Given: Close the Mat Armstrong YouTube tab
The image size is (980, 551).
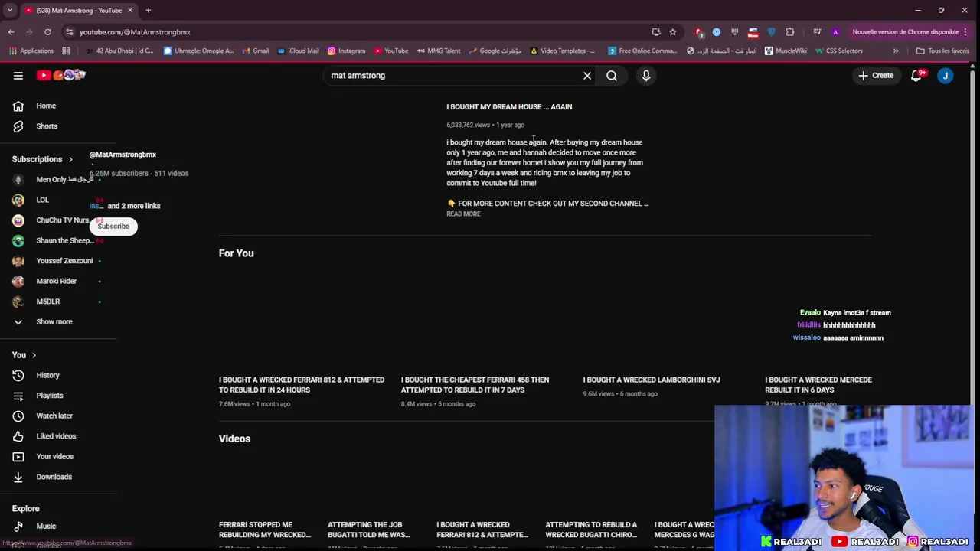Looking at the screenshot, I should click(x=129, y=11).
